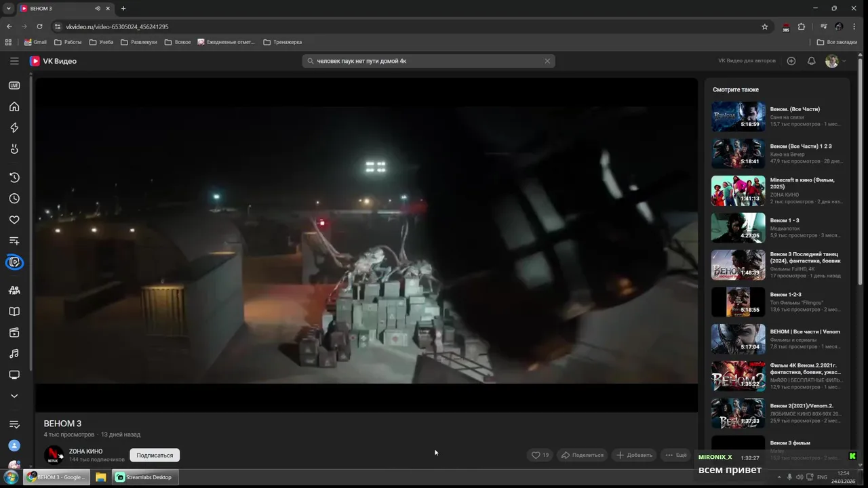The height and width of the screenshot is (488, 868).
Task: Open 'Веном 3 Последний танец (2024)' video
Action: tap(777, 265)
